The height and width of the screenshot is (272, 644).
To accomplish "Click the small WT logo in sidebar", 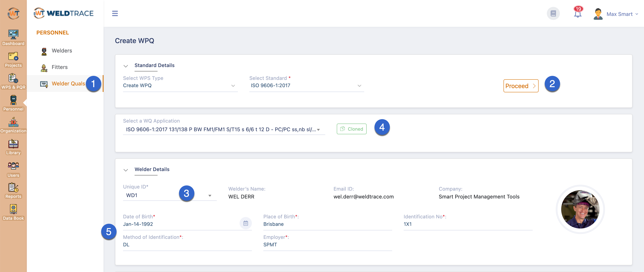I will tap(13, 13).
